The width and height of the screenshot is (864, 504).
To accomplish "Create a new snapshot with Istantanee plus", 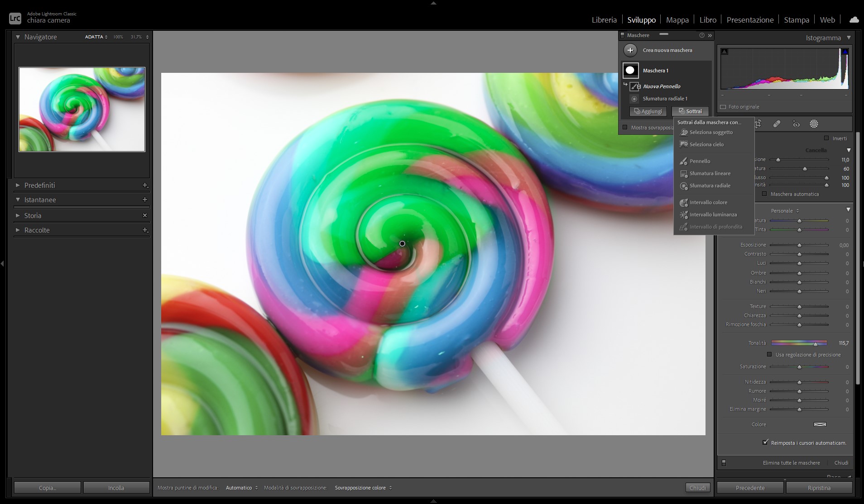I will coord(145,200).
